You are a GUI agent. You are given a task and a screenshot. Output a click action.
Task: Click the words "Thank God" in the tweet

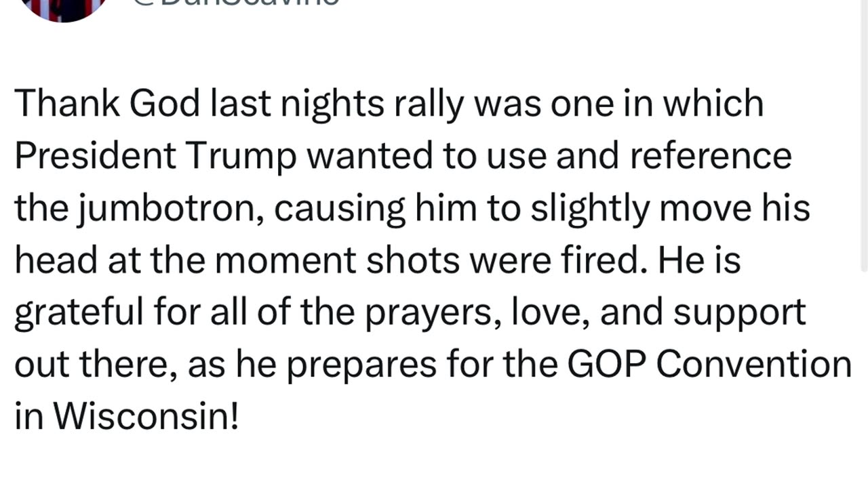coord(107,104)
